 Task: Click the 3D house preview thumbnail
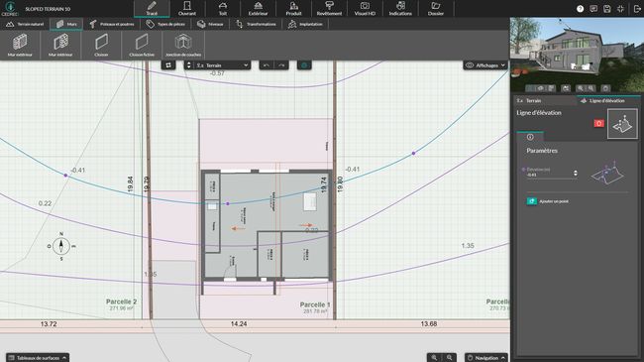tap(577, 55)
